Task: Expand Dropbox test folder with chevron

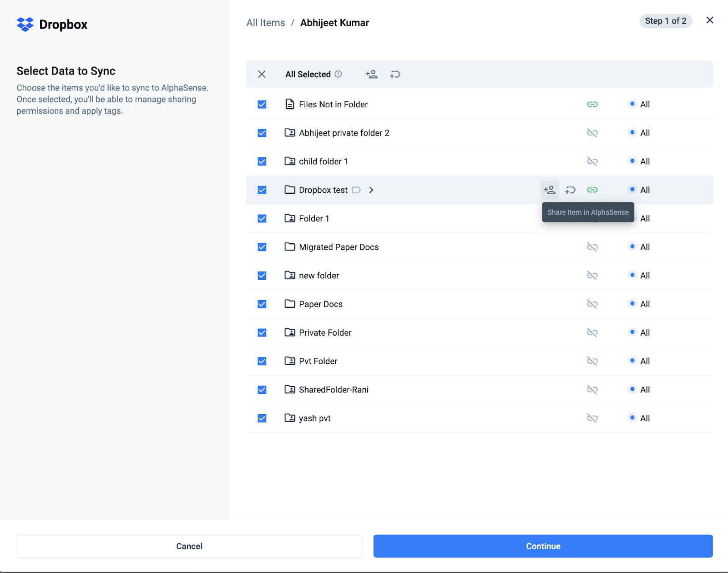Action: (371, 190)
